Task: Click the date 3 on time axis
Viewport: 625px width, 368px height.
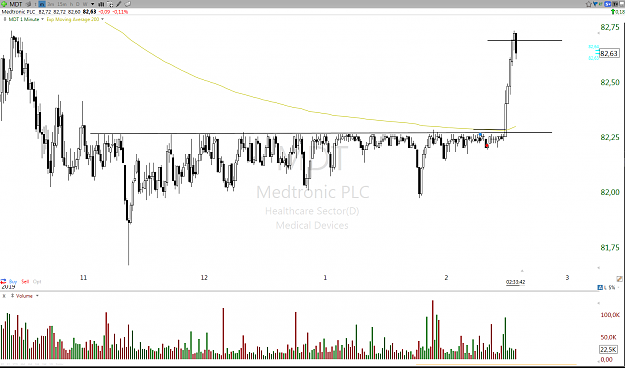Action: point(567,277)
